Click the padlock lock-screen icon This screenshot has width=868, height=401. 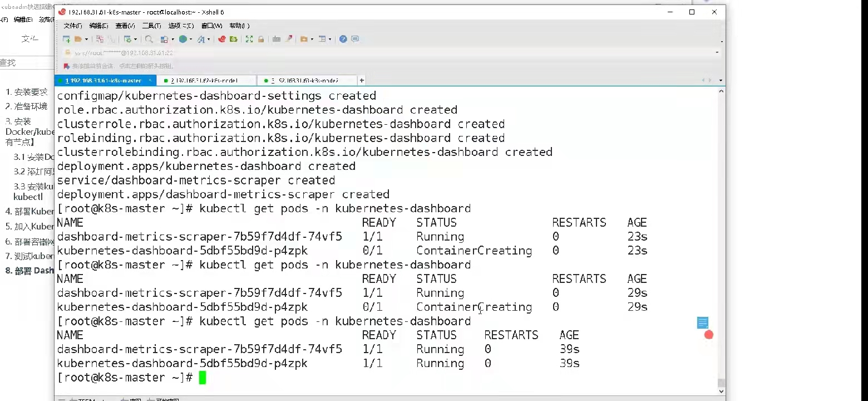click(x=260, y=39)
